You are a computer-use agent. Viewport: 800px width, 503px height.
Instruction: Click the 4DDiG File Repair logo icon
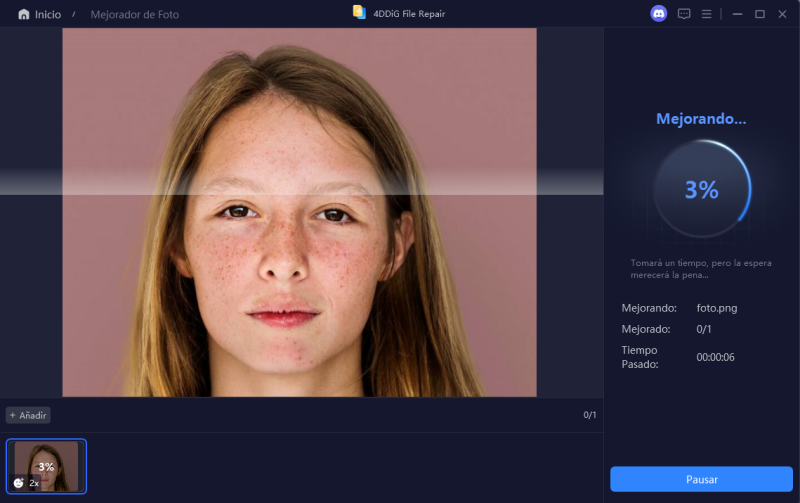(x=359, y=13)
